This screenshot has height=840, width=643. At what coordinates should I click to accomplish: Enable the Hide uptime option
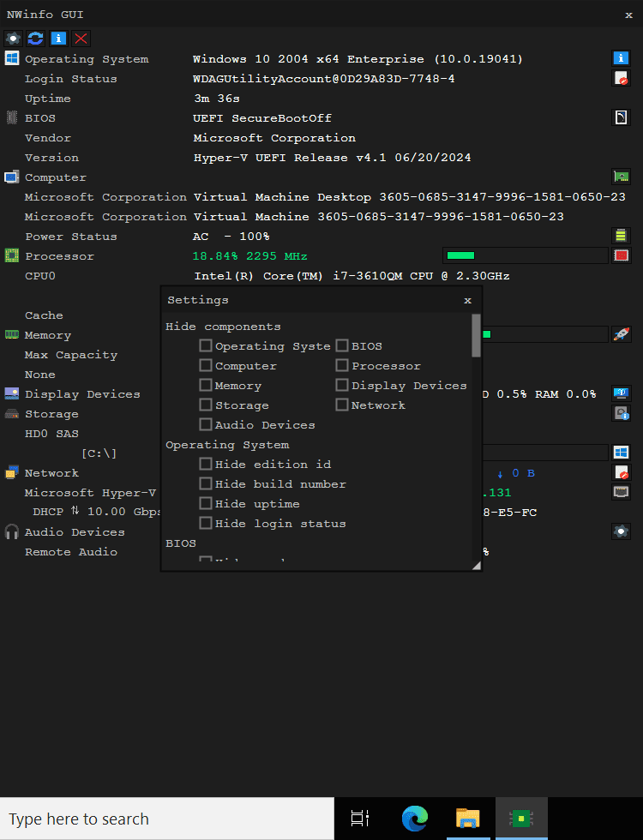205,504
